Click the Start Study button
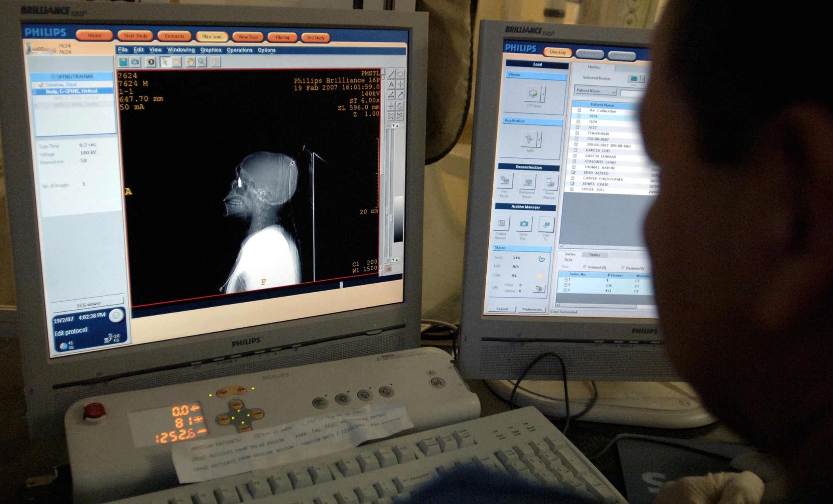The width and height of the screenshot is (833, 504). 135,36
